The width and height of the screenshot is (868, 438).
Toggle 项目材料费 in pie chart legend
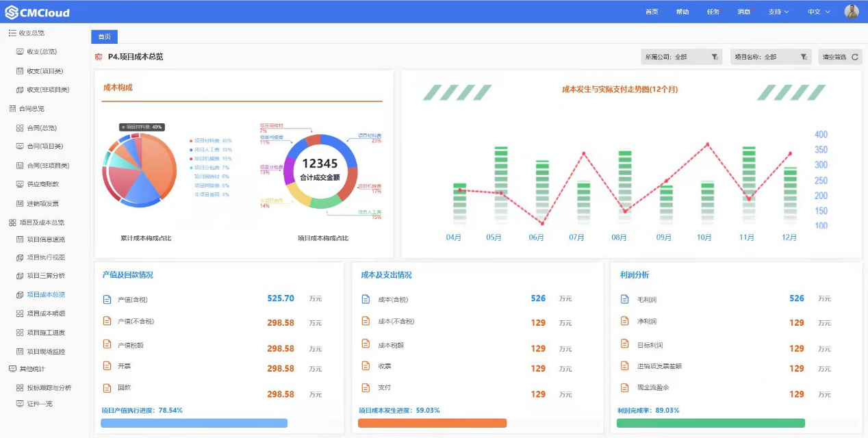point(212,140)
